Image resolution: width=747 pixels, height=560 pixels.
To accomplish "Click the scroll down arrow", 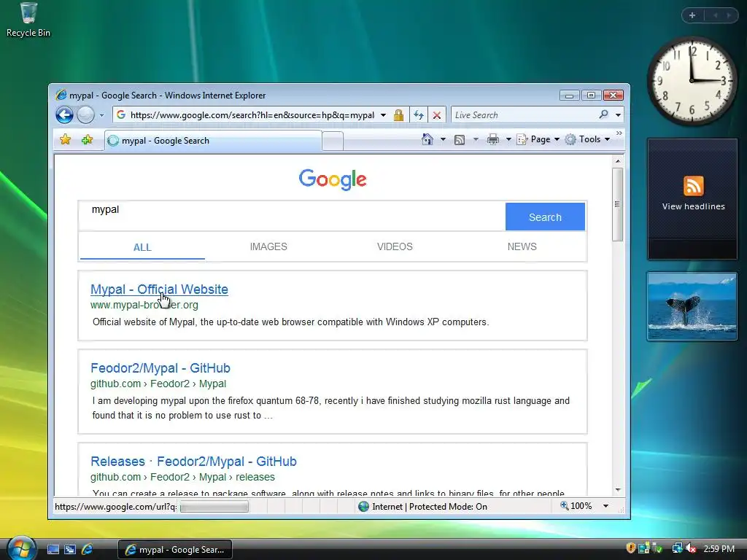I will [617, 490].
